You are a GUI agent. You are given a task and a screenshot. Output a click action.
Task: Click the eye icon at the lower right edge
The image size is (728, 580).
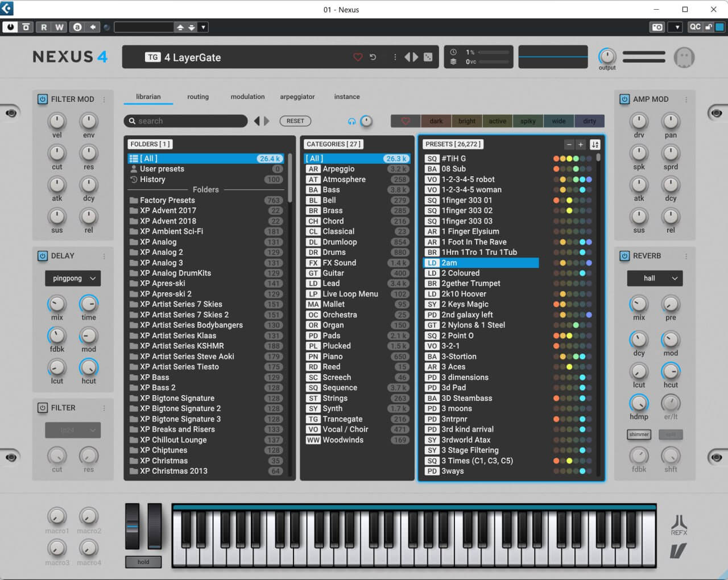[716, 458]
